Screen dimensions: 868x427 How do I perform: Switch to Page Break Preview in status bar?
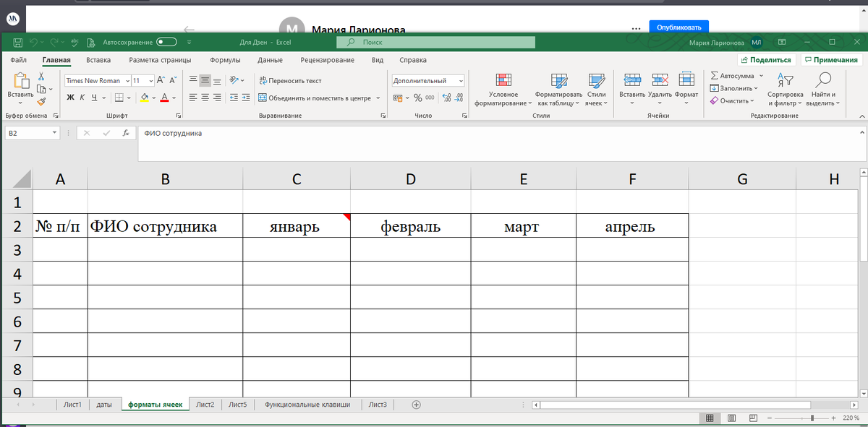click(752, 418)
